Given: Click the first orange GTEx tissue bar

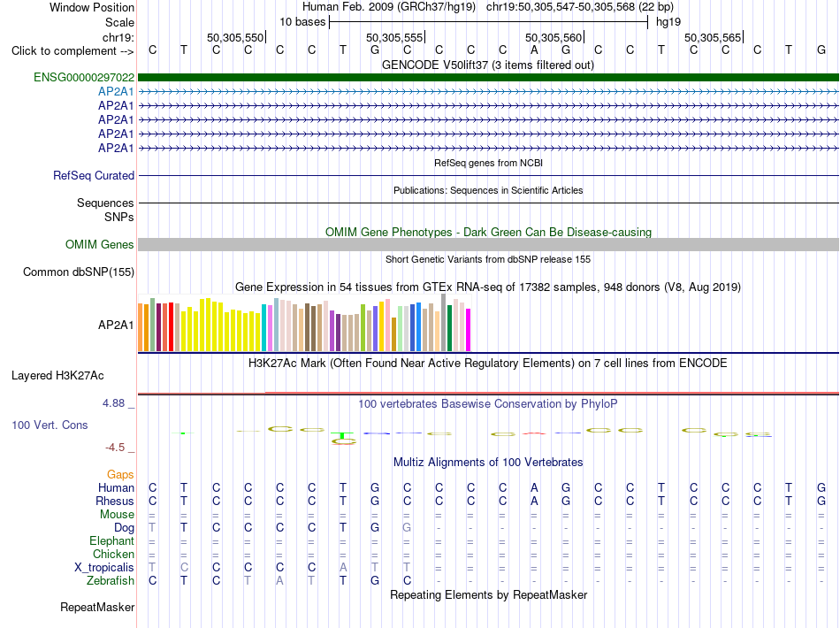Looking at the screenshot, I should tap(141, 327).
